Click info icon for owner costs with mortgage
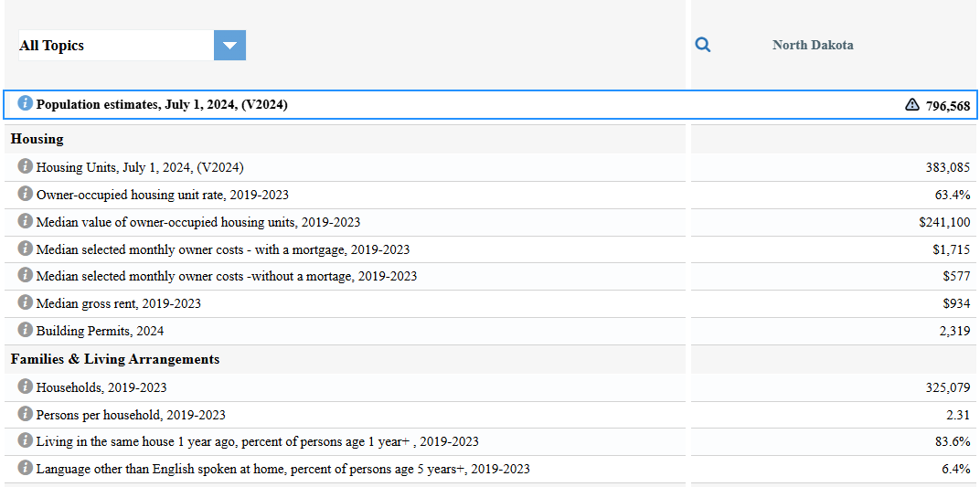This screenshot has height=487, width=980. (x=26, y=249)
